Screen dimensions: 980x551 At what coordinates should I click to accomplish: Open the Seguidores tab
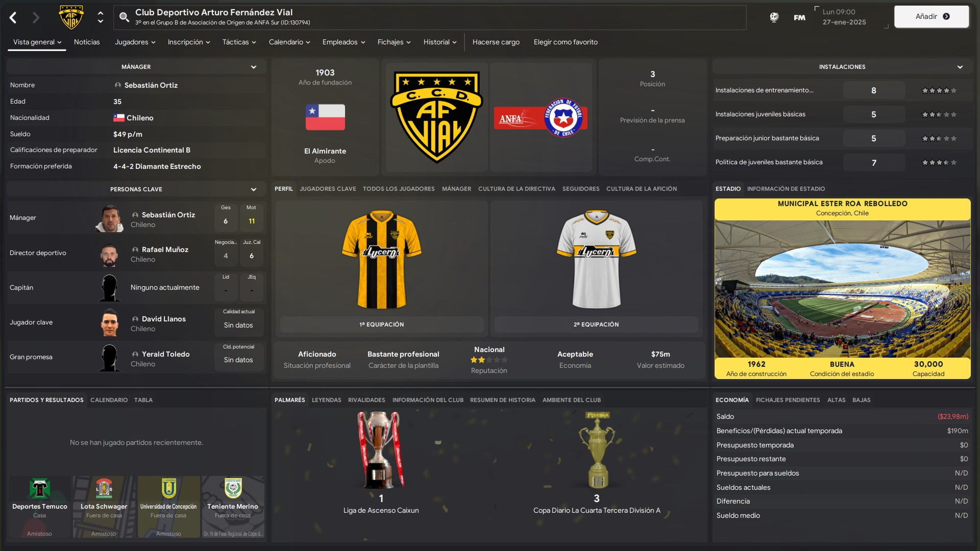pyautogui.click(x=581, y=189)
